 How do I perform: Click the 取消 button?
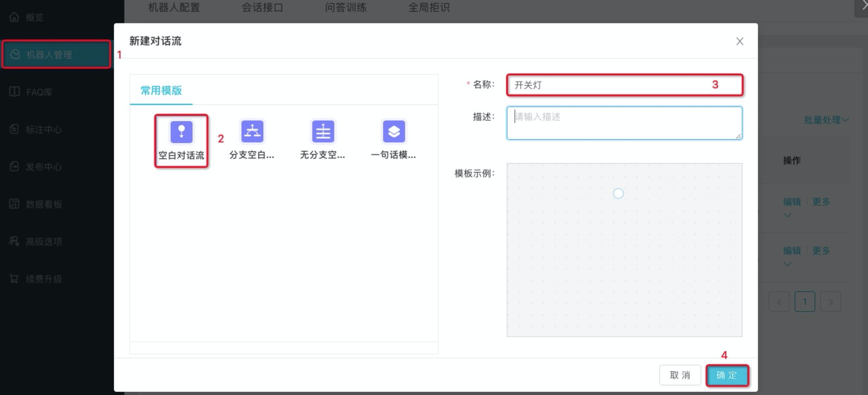pyautogui.click(x=680, y=375)
